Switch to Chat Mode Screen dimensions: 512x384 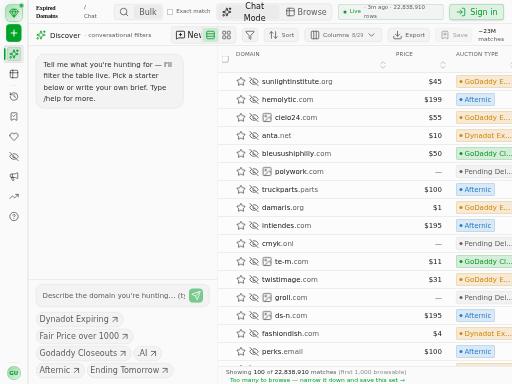click(248, 12)
